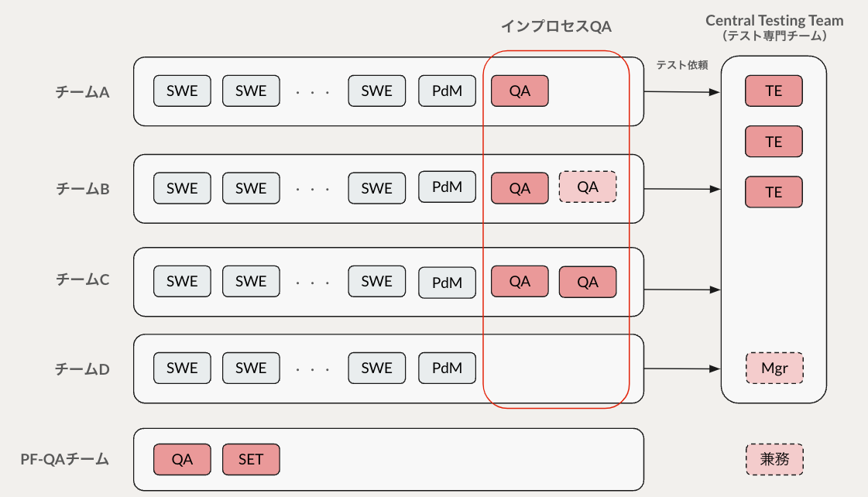Click the dashed 兼務 legend box
Viewport: 868px width, 497px height.
point(774,459)
